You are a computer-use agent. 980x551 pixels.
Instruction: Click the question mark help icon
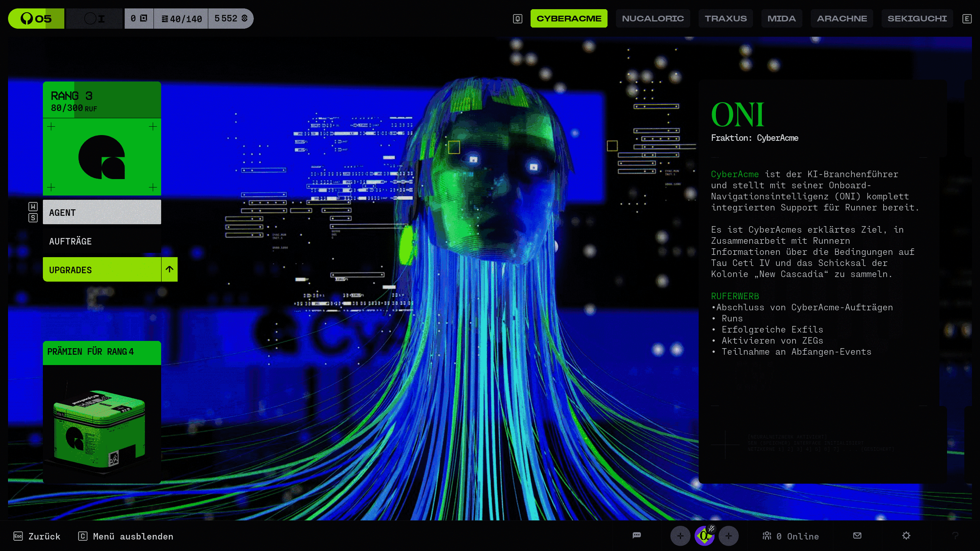pos(955,536)
